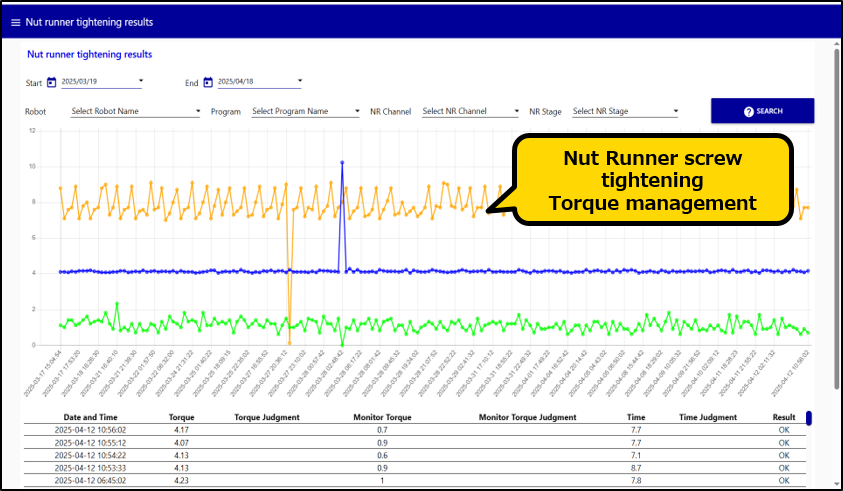This screenshot has height=491, width=843.
Task: Select the row dated 2025-04-12 10:54:22
Action: point(415,455)
